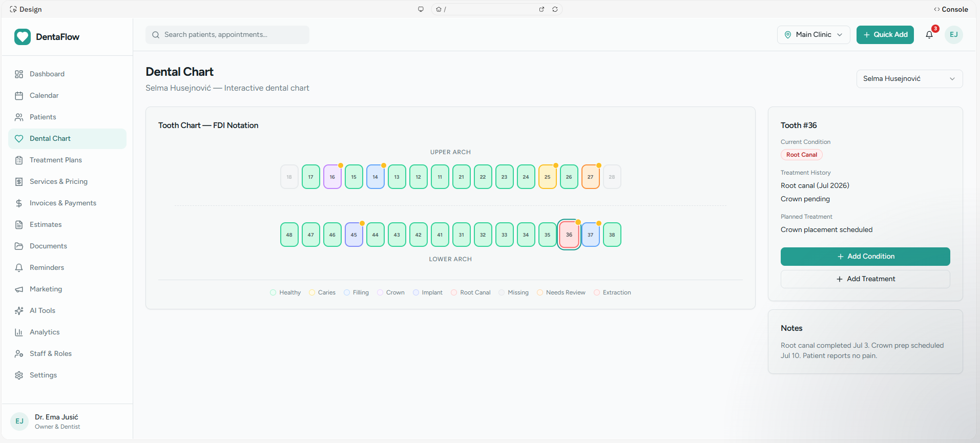Select tooth 21 in the upper arch
Viewport: 980px width, 443px height.
(x=462, y=177)
